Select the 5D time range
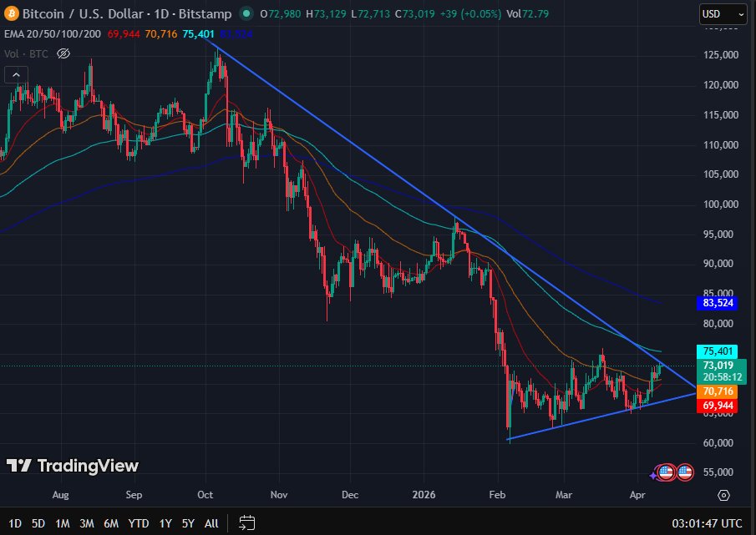The width and height of the screenshot is (756, 535). pos(38,523)
